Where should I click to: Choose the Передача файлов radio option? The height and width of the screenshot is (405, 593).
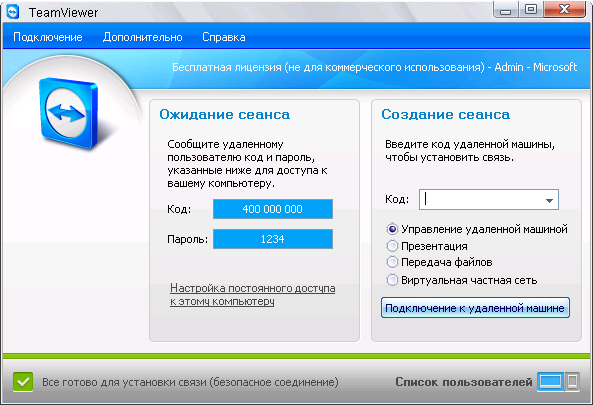click(x=392, y=262)
